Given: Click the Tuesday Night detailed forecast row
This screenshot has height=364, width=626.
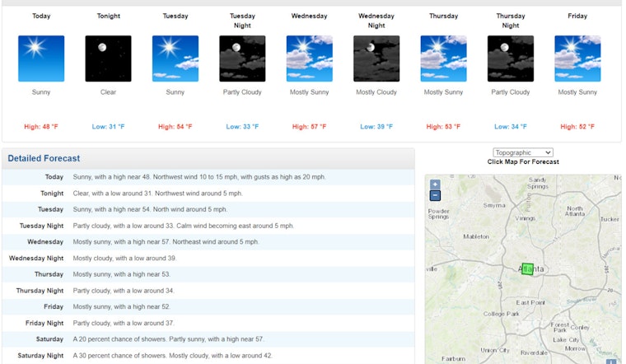Looking at the screenshot, I should (x=208, y=226).
